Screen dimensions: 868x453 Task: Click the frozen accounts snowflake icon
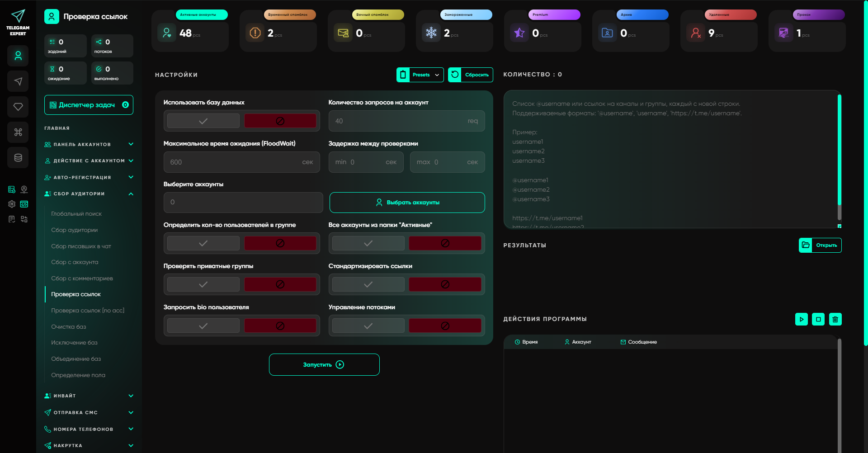click(x=431, y=33)
